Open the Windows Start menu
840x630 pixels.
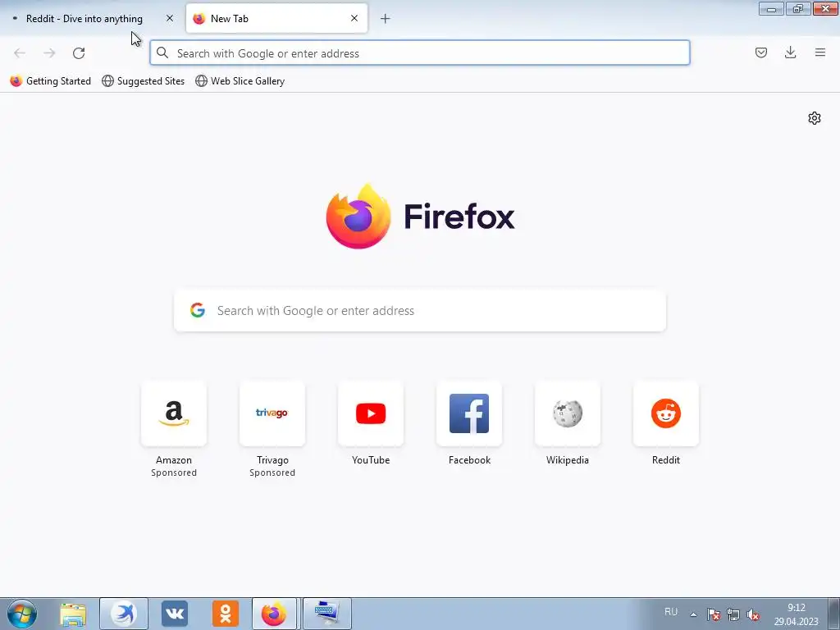point(22,614)
